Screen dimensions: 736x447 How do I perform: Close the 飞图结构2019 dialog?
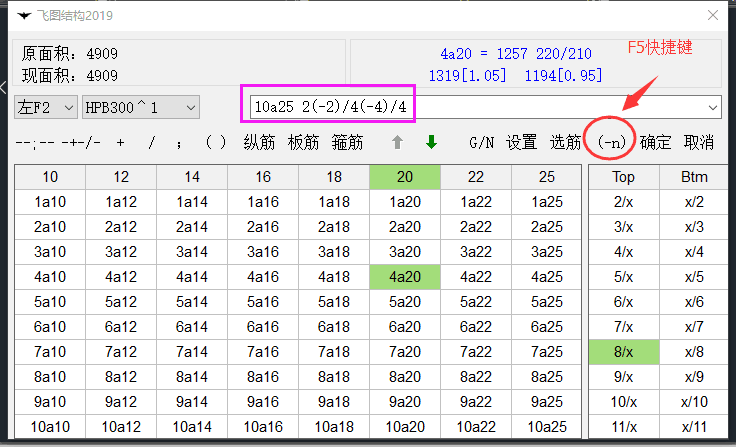[x=713, y=15]
